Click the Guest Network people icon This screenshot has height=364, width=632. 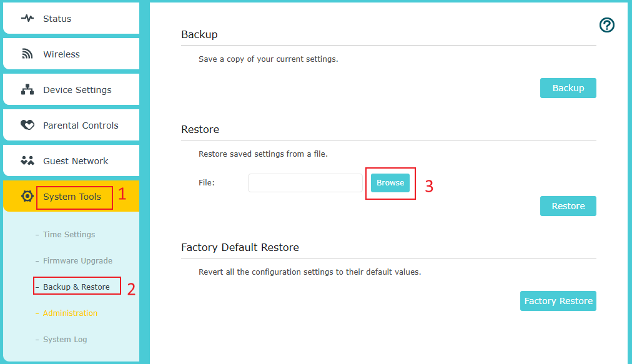pyautogui.click(x=27, y=161)
